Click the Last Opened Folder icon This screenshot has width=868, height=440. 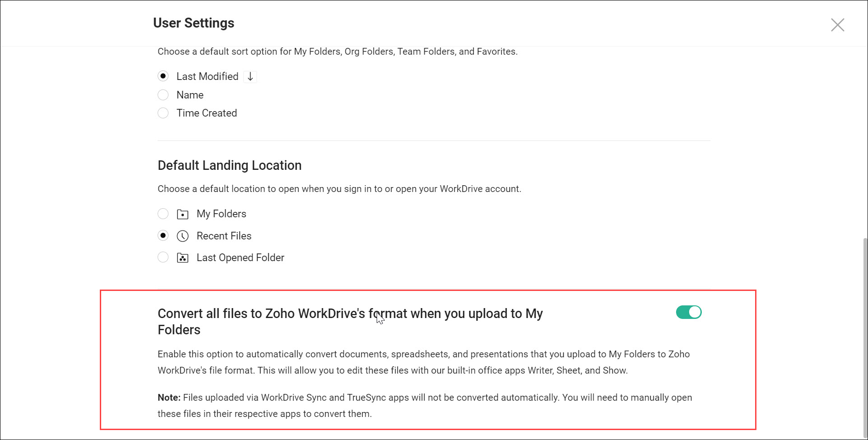click(x=182, y=257)
